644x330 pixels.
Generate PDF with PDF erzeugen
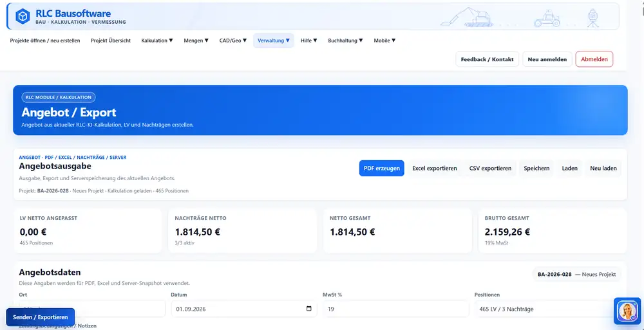(381, 169)
